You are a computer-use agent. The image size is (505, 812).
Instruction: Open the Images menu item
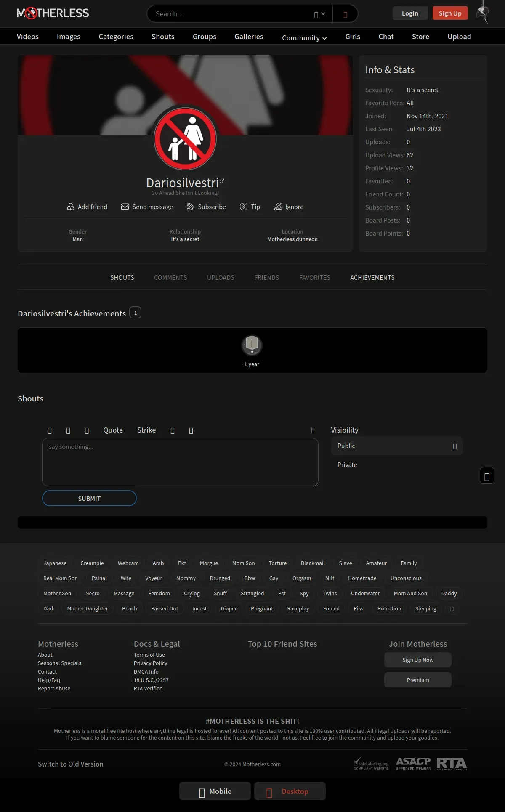[69, 37]
